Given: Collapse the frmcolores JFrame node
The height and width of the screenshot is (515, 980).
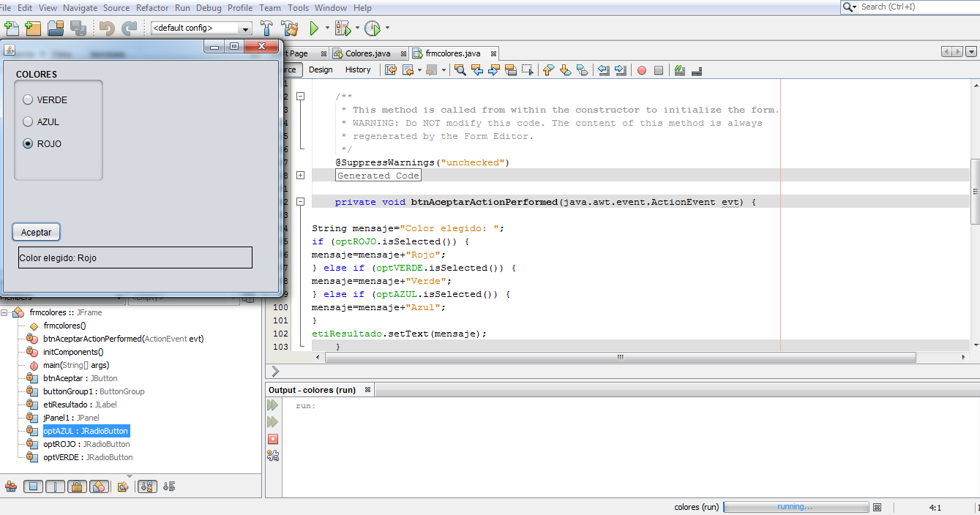Looking at the screenshot, I should point(6,312).
